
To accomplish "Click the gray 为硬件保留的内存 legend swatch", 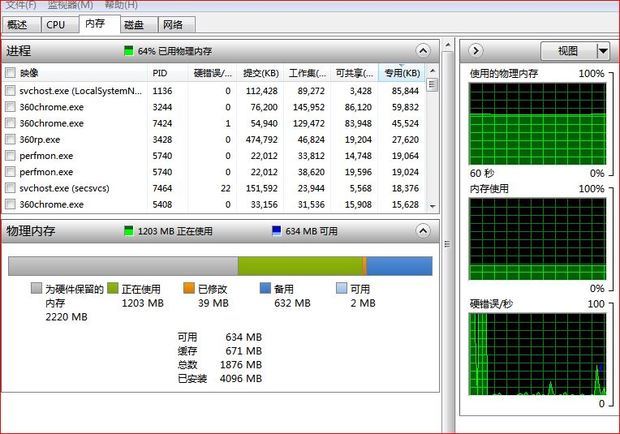I will pyautogui.click(x=36, y=288).
